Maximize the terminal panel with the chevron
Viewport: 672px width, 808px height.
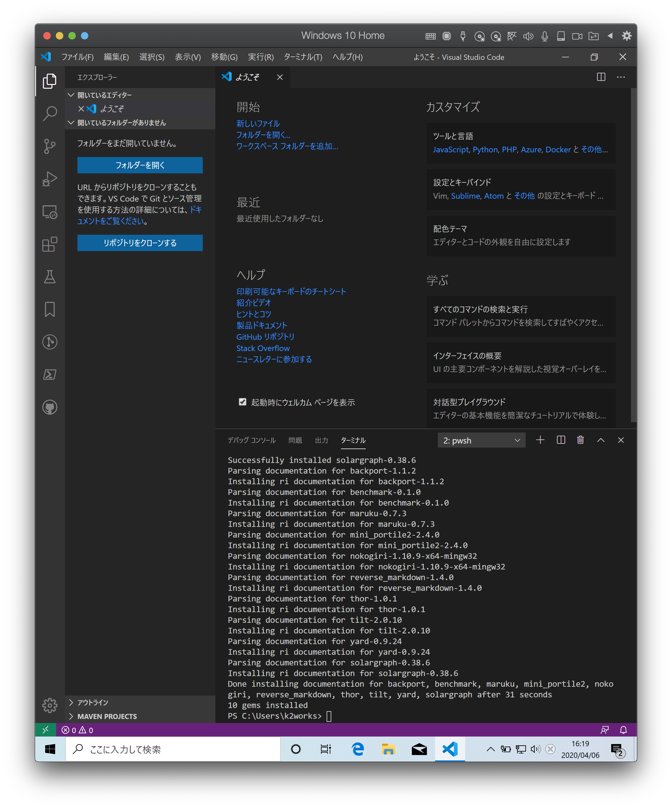coord(601,440)
